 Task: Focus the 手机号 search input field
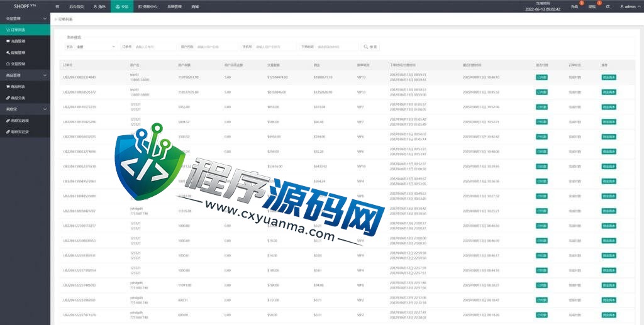click(274, 47)
